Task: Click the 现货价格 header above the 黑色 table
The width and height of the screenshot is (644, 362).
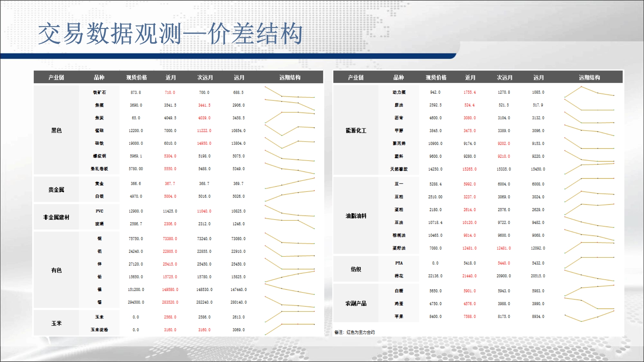Action: pos(137,77)
